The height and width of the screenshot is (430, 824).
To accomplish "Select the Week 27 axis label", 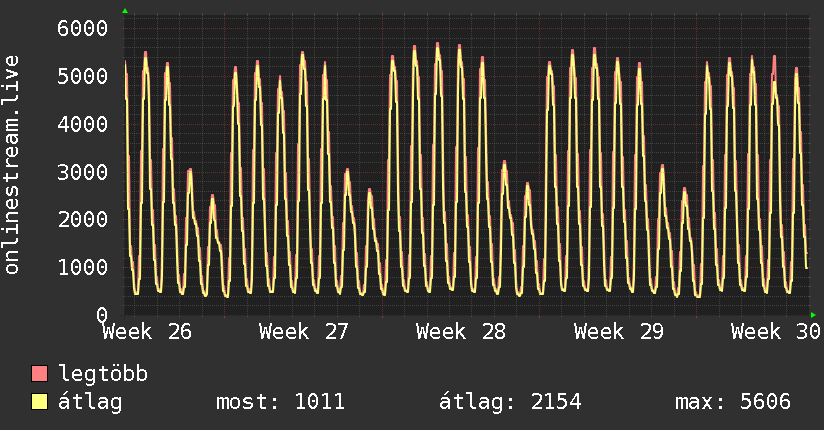I will coord(304,332).
